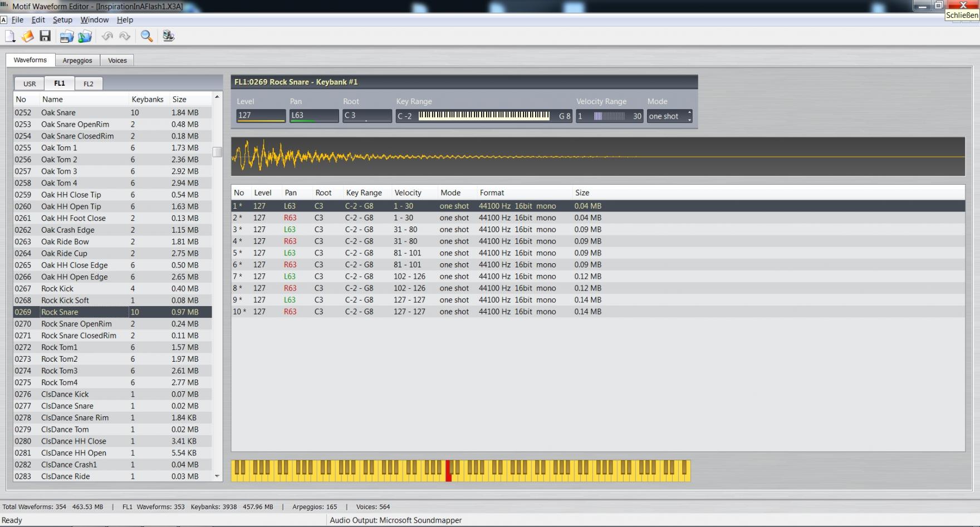Screen dimensions: 980x527
Task: Open the Edit menu
Action: click(38, 19)
